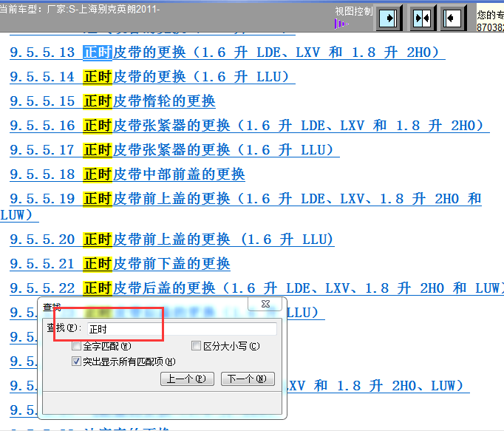Close the 查找 find dialog

(x=265, y=304)
